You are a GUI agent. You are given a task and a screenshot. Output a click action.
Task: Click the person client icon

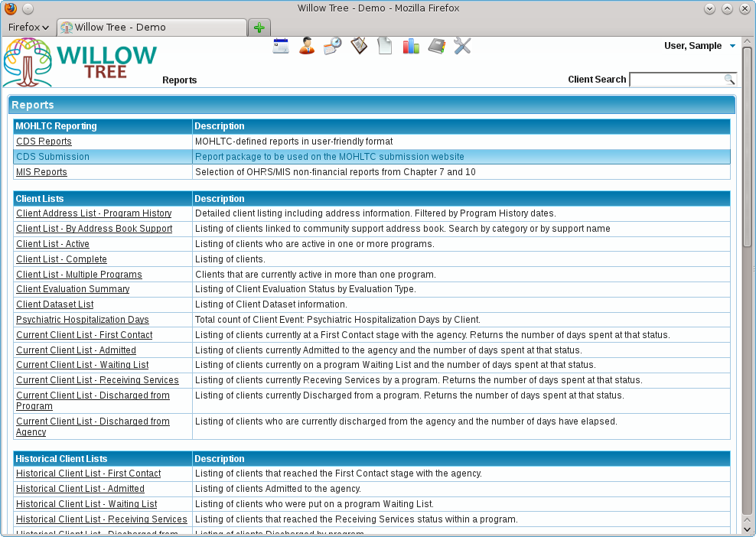307,46
